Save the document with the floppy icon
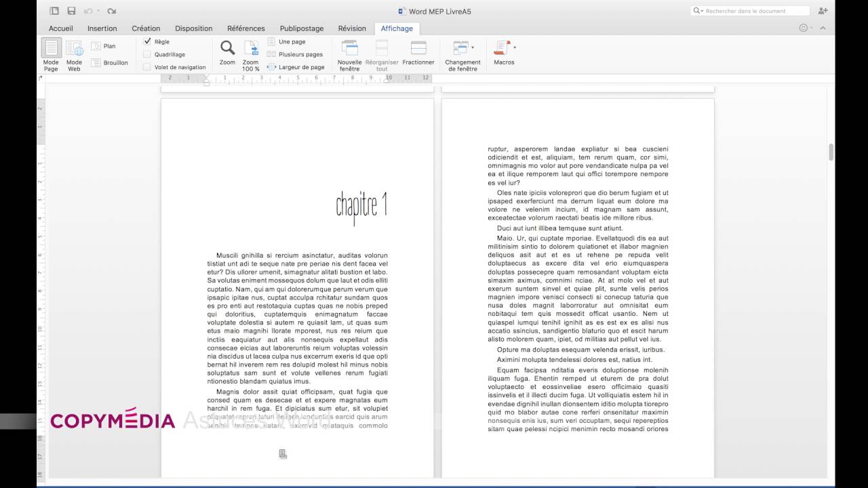The height and width of the screenshot is (488, 868). (71, 11)
